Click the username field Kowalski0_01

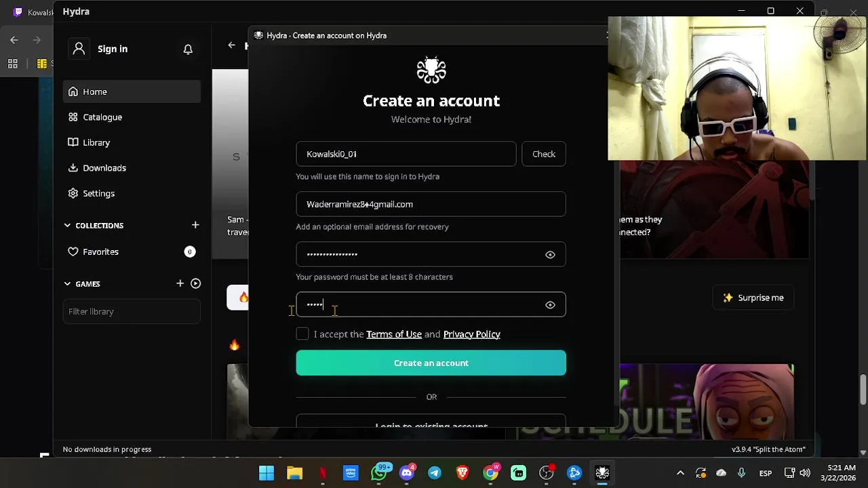[x=406, y=154]
